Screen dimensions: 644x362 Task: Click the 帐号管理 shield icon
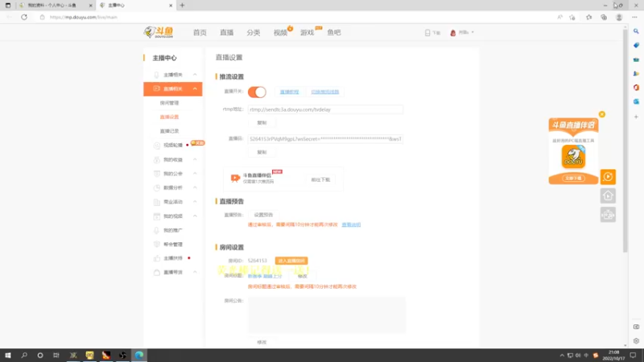pyautogui.click(x=156, y=245)
